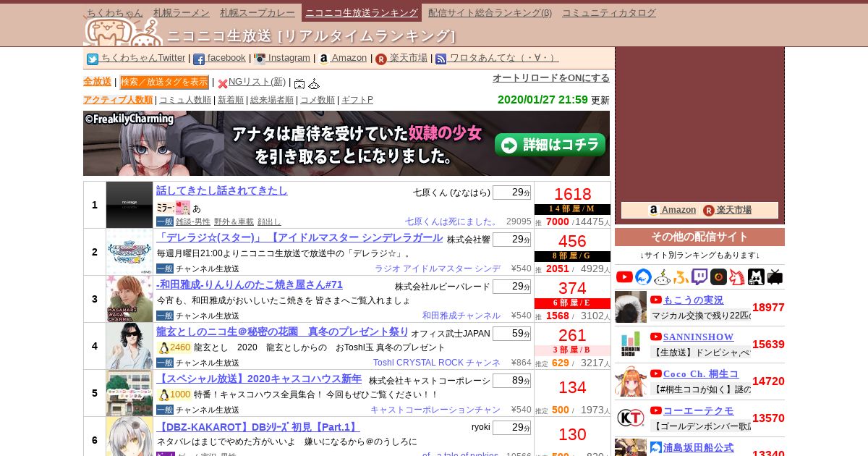Sort by コミュ人数順
This screenshot has height=456, width=868.
(x=185, y=100)
